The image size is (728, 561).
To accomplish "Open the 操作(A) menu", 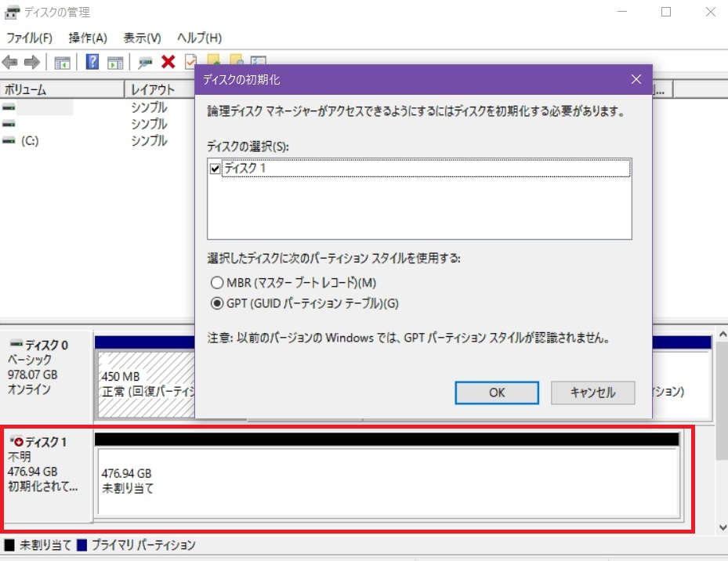I will click(87, 38).
